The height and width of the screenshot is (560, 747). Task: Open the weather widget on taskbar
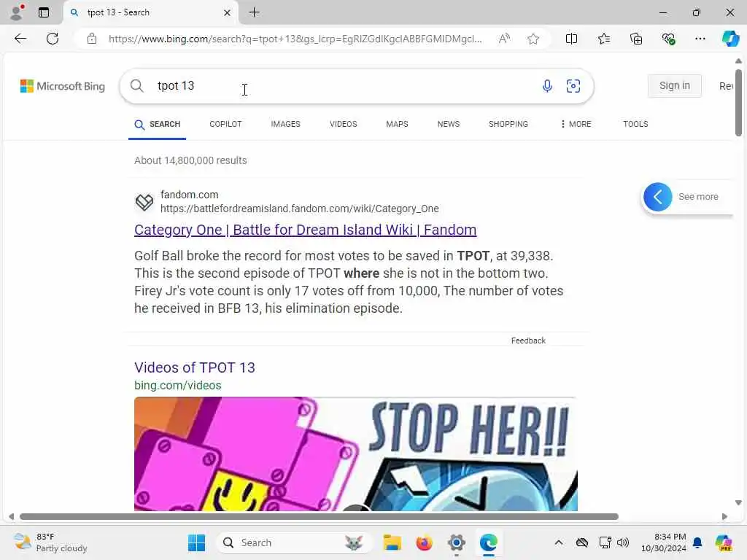50,542
